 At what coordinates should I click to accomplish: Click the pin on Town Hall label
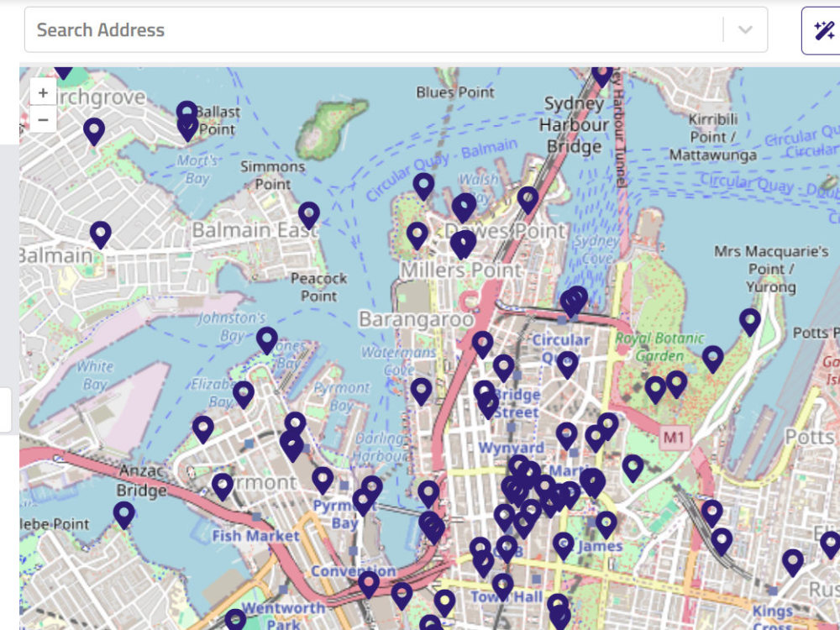click(x=502, y=586)
